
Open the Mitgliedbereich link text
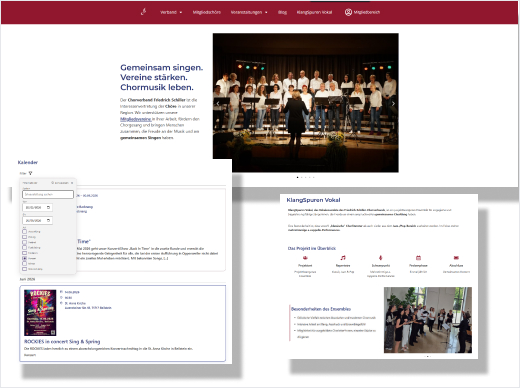(x=367, y=12)
